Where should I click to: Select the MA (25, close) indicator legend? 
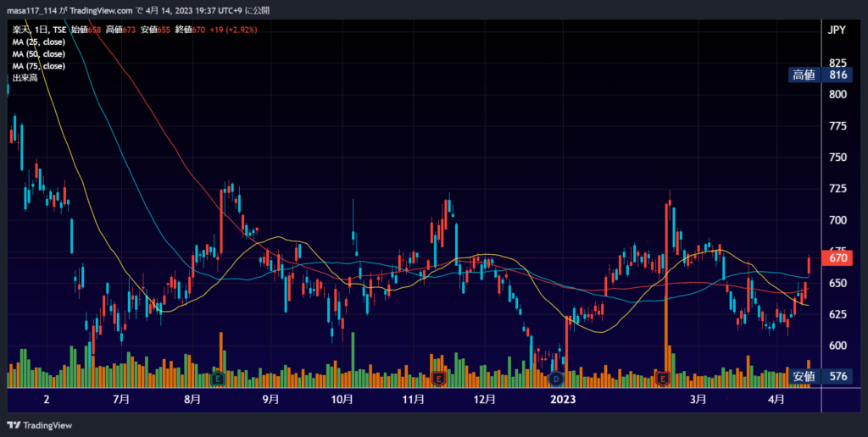click(x=39, y=42)
